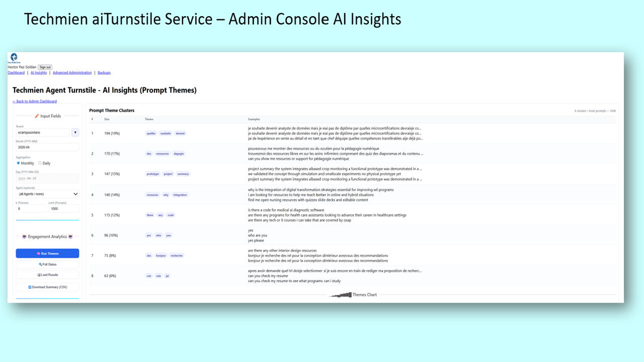
Task: Focus the k (Themes) input field
Action: (x=31, y=209)
